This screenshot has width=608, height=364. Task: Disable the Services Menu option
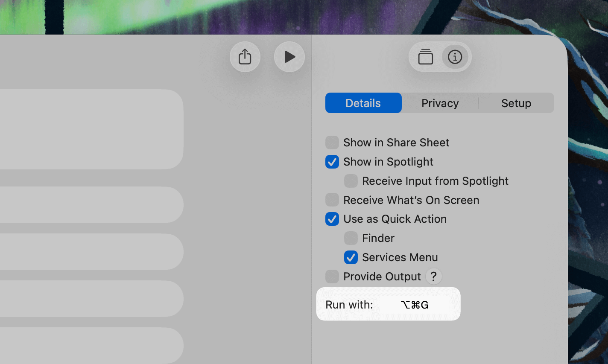[351, 257]
